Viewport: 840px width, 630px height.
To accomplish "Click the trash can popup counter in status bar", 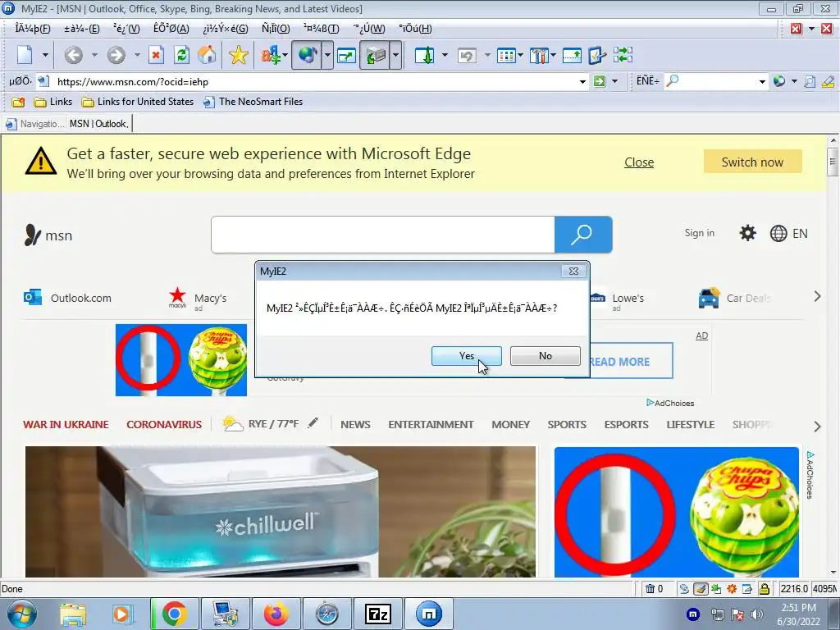I will (654, 589).
